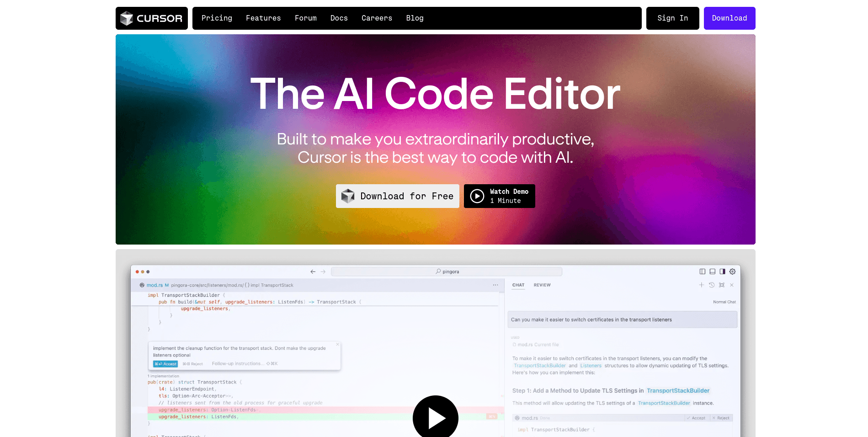Click the expand chat panel icon
This screenshot has height=437, width=868.
pos(722,285)
